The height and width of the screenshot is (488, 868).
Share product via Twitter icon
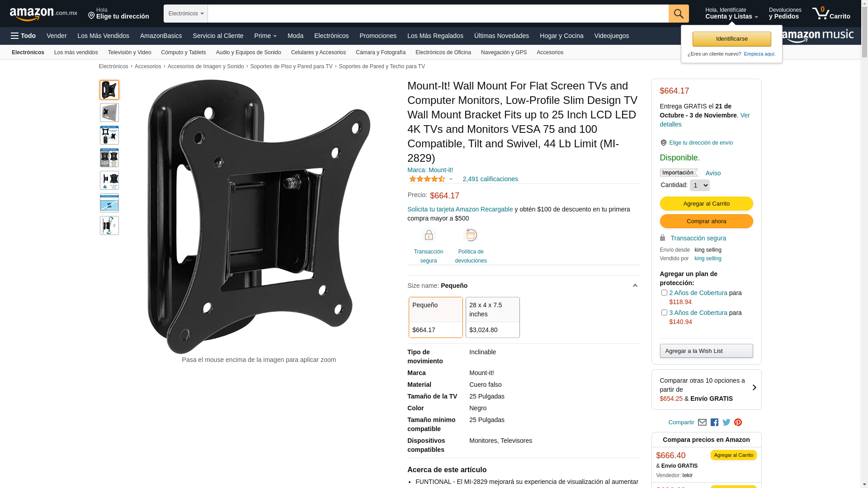pos(726,422)
